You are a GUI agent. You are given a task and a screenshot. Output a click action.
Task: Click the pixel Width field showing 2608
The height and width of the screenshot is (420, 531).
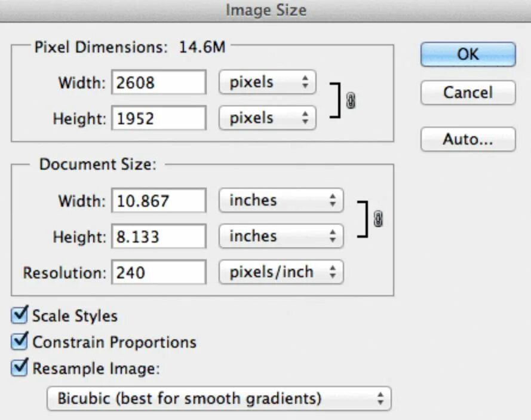(158, 82)
